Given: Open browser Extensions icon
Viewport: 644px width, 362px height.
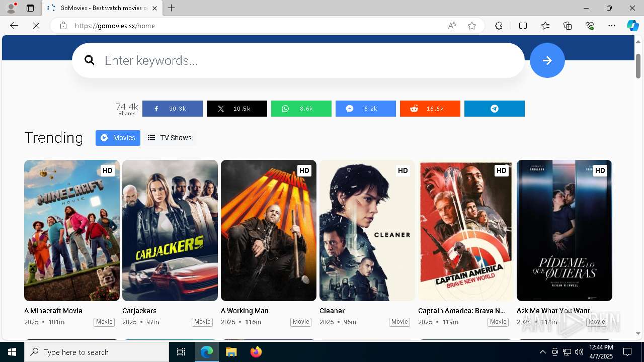Looking at the screenshot, I should [499, 26].
